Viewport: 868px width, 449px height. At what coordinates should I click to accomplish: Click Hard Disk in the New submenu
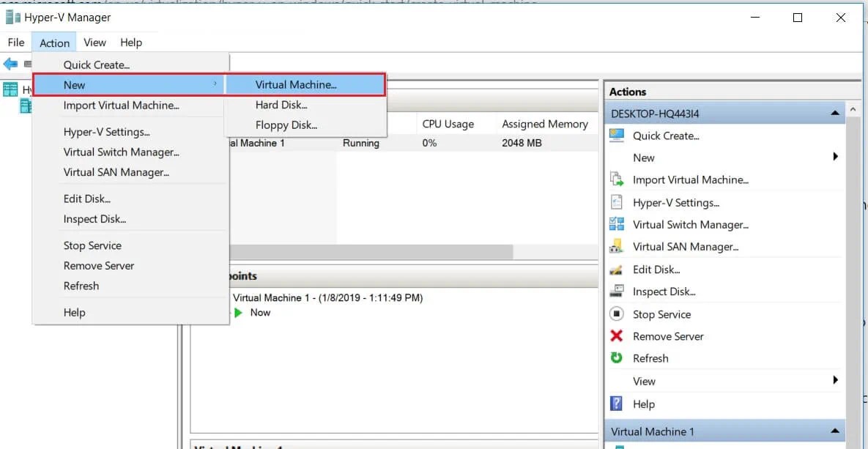coord(281,104)
